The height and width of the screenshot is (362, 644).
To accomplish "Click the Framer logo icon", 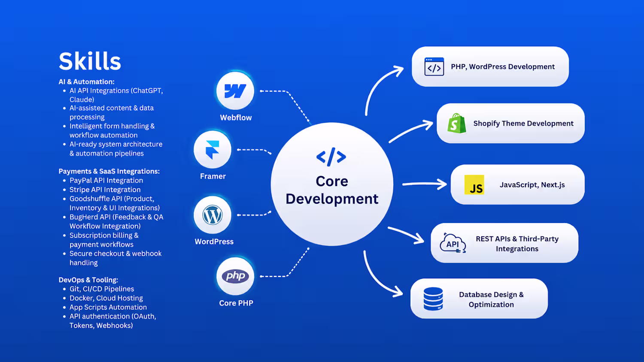I will tap(213, 150).
